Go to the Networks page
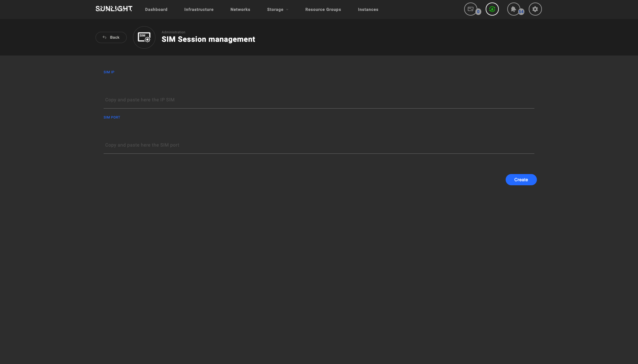Viewport: 638px width, 364px height. pyautogui.click(x=240, y=9)
